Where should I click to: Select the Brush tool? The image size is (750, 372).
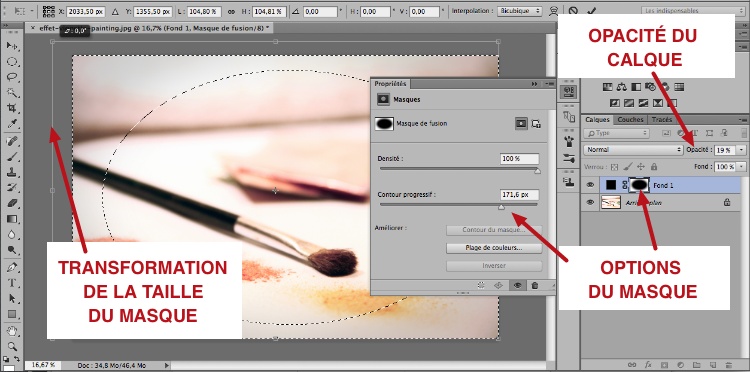pyautogui.click(x=12, y=156)
